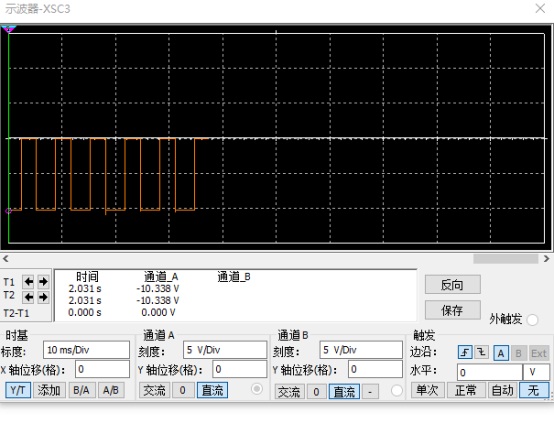
Task: Toggle the 外触发 radio button
Action: click(532, 320)
